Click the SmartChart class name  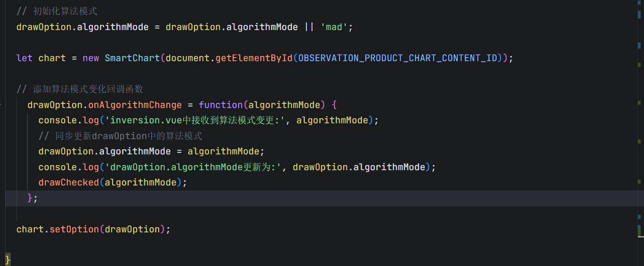point(132,58)
